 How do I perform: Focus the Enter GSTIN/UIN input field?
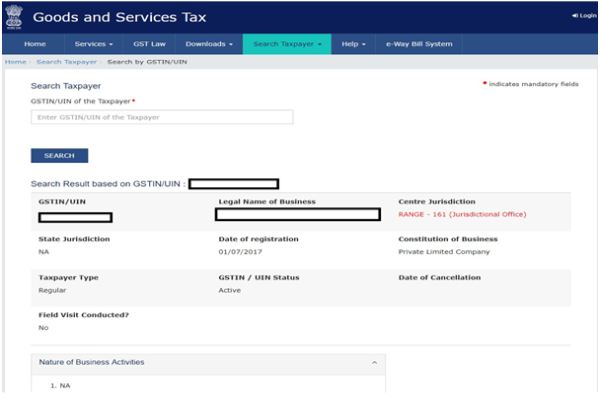point(162,117)
